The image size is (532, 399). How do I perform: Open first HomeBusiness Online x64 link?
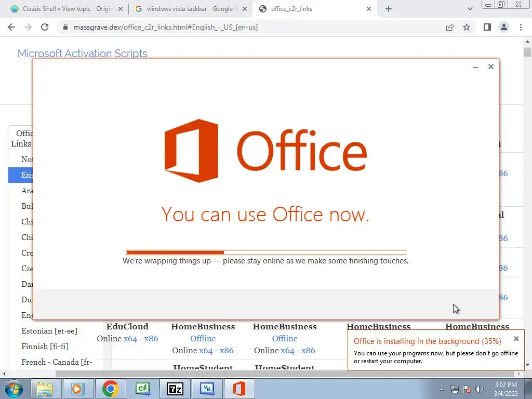tap(206, 351)
